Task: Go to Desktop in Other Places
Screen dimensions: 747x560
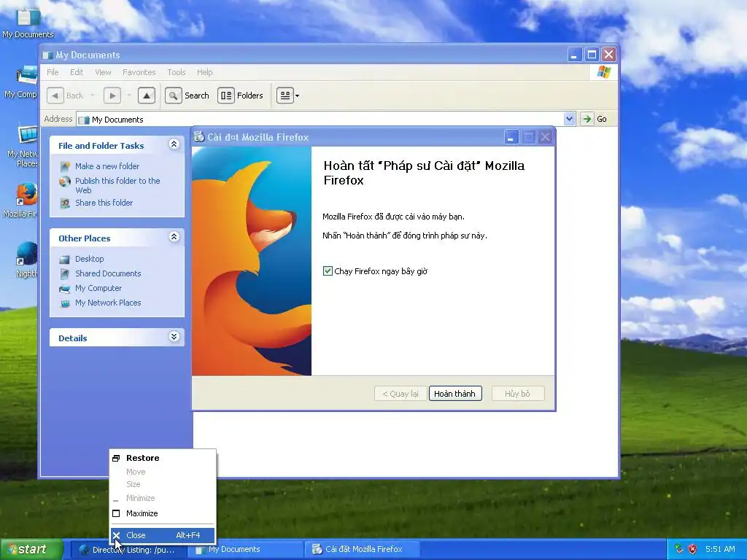Action: [90, 259]
